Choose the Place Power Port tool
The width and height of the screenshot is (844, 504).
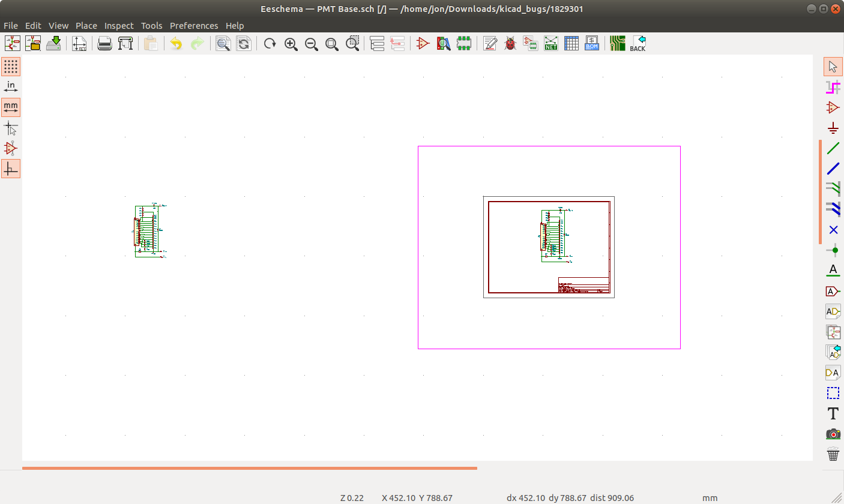click(x=833, y=128)
